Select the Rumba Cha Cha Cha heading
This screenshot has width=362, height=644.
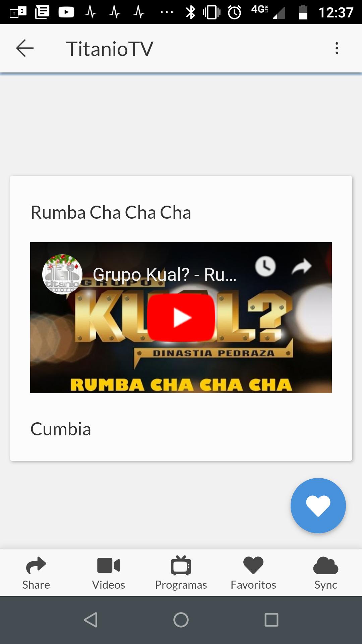pos(111,213)
